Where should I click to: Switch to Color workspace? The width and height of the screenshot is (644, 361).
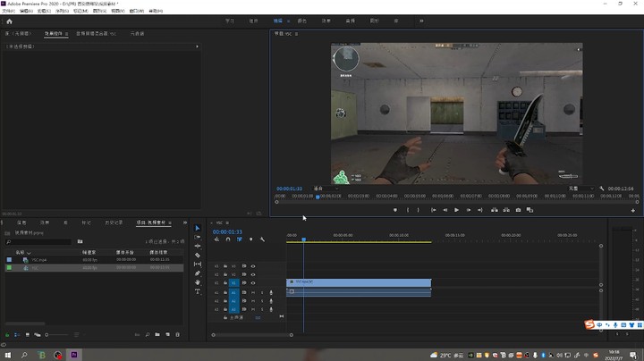(x=302, y=21)
